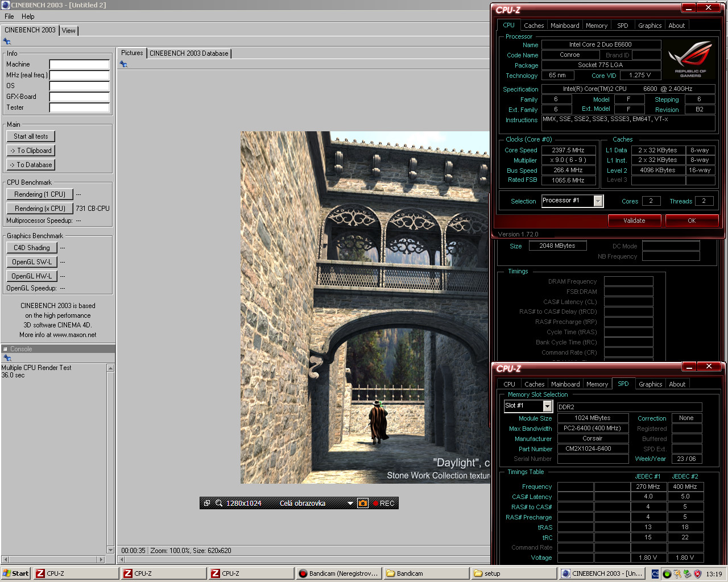Switch to the View tab in CINEBENCH
Screen dimensions: 728x582
tap(69, 31)
